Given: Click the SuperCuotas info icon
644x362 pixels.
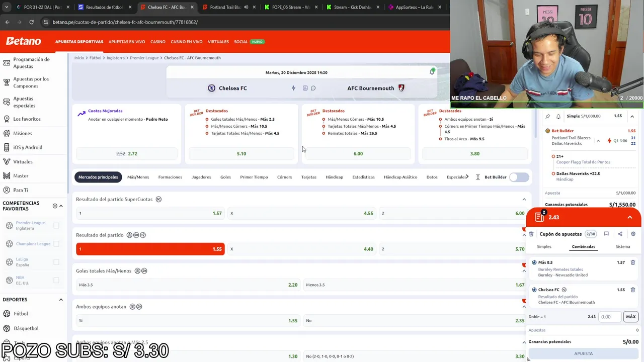Looking at the screenshot, I should 158,199.
